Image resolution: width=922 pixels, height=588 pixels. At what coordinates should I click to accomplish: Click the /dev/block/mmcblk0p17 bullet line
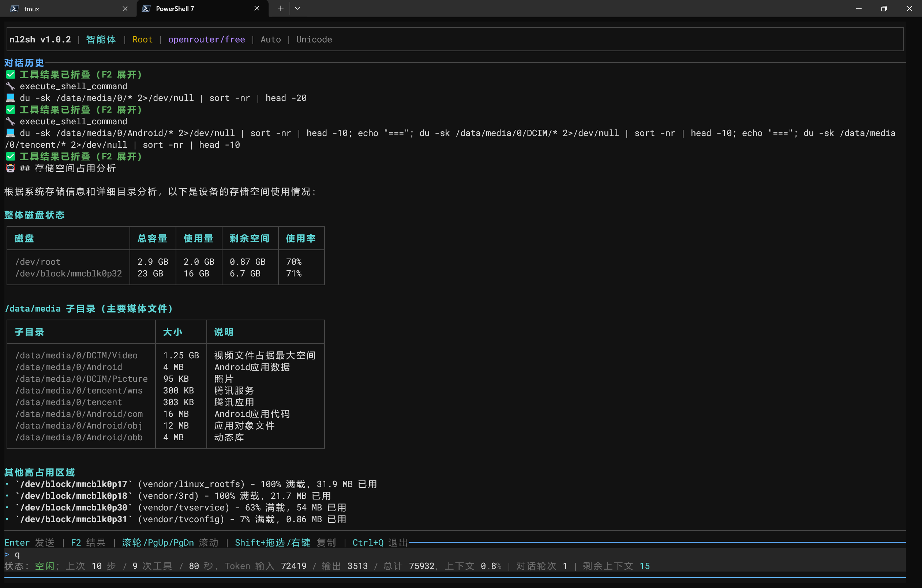[191, 484]
